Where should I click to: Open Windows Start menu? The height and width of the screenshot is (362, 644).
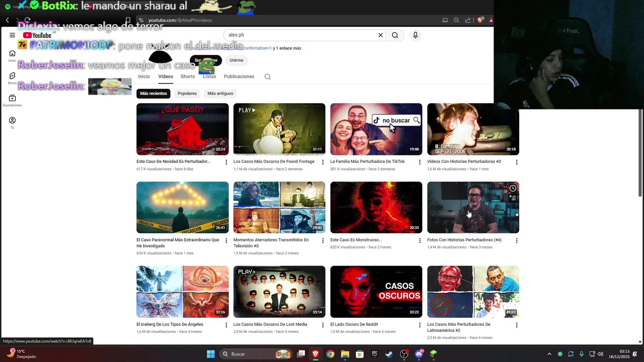coord(211,354)
